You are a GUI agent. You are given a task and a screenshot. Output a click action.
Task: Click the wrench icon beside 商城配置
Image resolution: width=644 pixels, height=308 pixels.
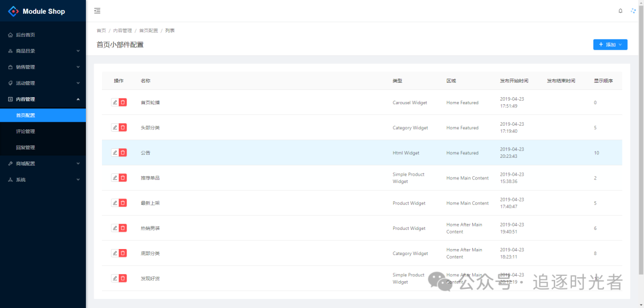10,163
